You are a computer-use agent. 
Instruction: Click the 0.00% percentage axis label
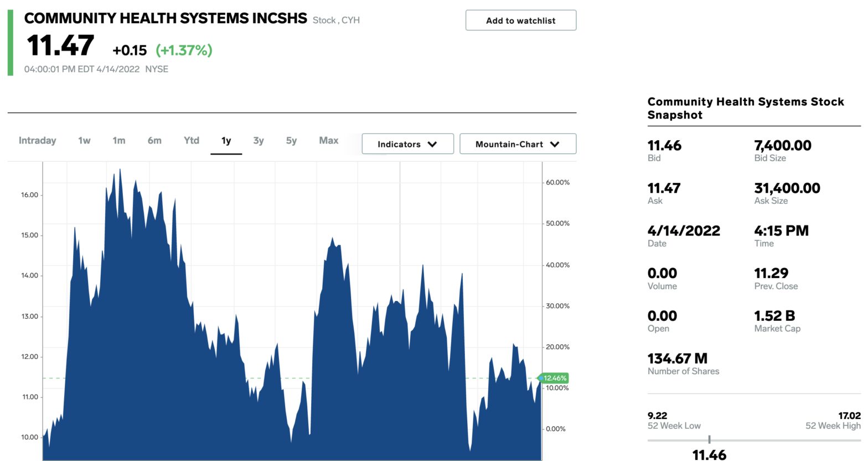556,429
